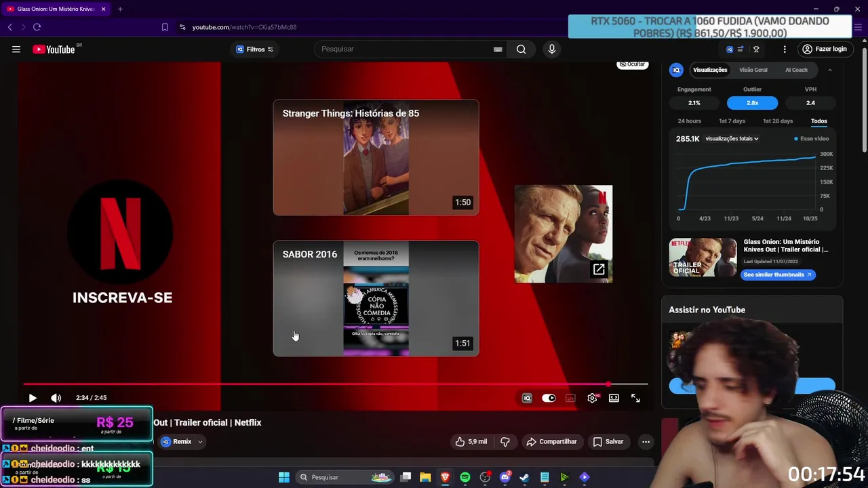Viewport: 868px width, 488px height.
Task: Click the vidIQ icon in the player controls
Action: point(527,398)
